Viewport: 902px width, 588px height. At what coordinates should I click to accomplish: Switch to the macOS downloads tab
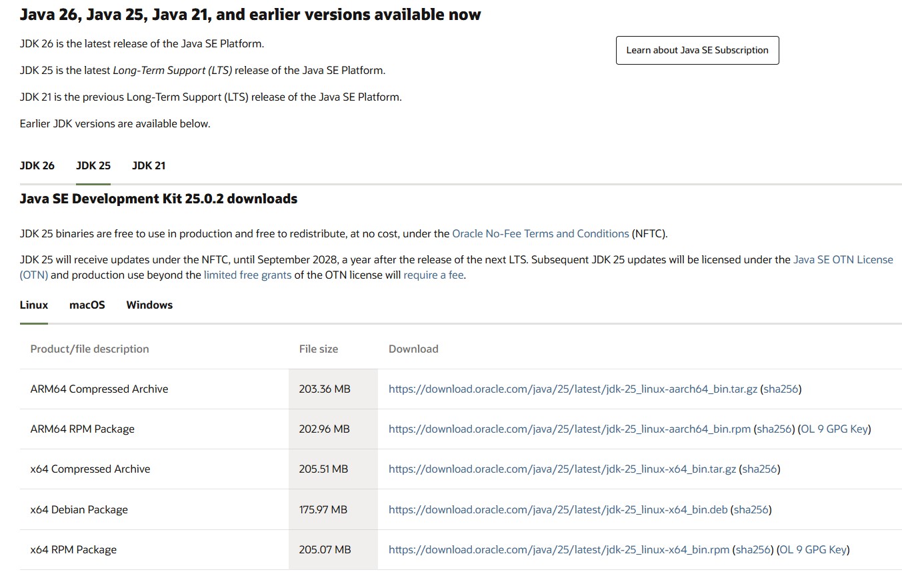click(x=87, y=305)
